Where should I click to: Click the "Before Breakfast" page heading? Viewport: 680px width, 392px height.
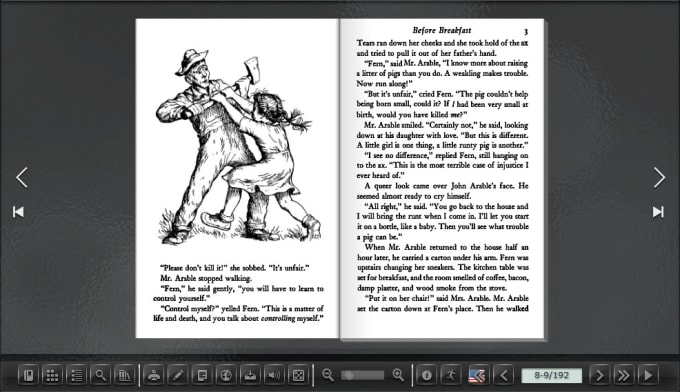pos(441,30)
